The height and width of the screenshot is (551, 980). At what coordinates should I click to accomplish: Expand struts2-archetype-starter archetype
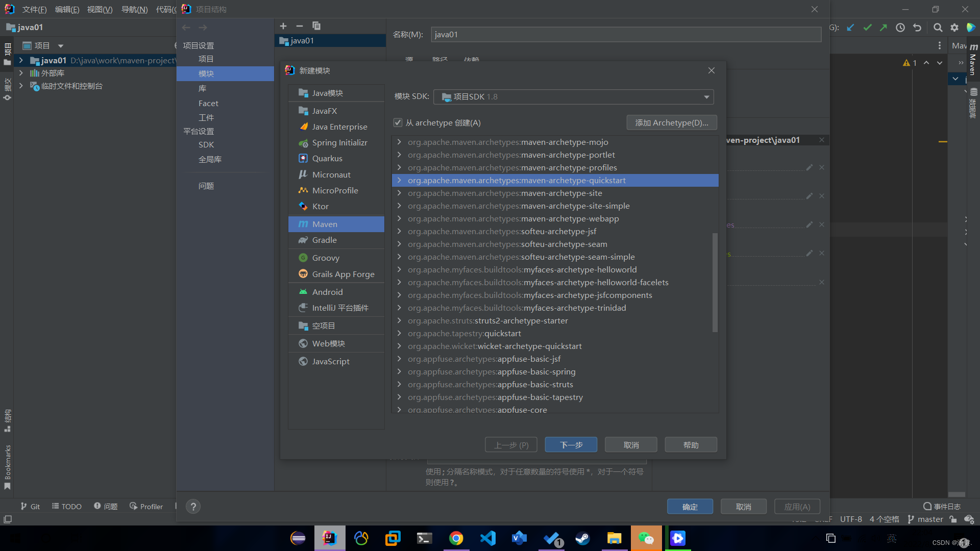(x=399, y=320)
